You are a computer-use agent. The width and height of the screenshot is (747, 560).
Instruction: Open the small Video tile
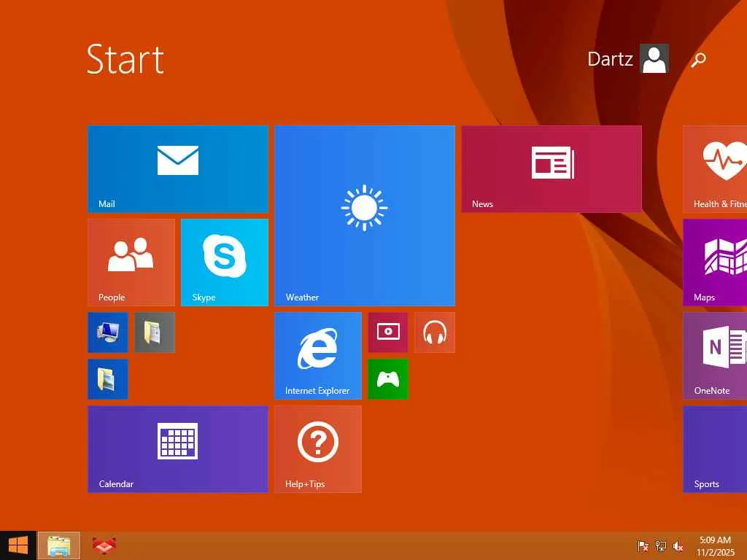pyautogui.click(x=388, y=332)
